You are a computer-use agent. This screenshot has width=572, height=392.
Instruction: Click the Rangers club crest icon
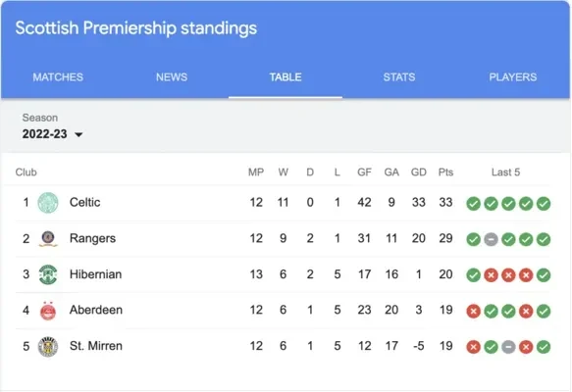coord(48,238)
